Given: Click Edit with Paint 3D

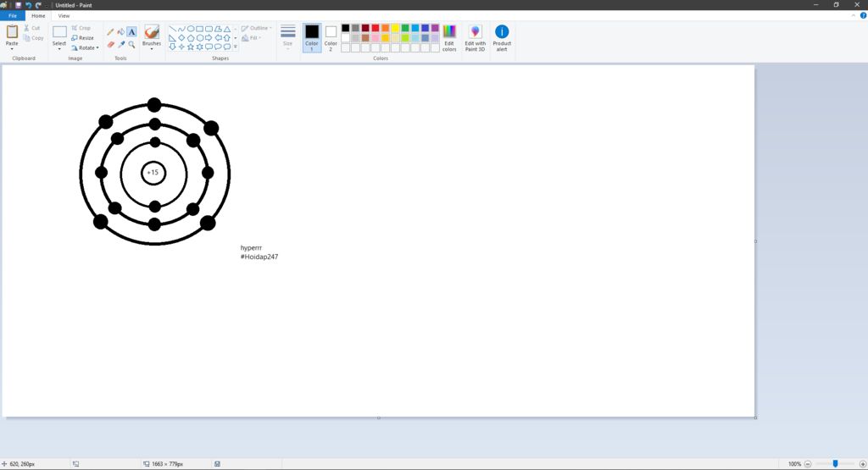Looking at the screenshot, I should point(475,37).
